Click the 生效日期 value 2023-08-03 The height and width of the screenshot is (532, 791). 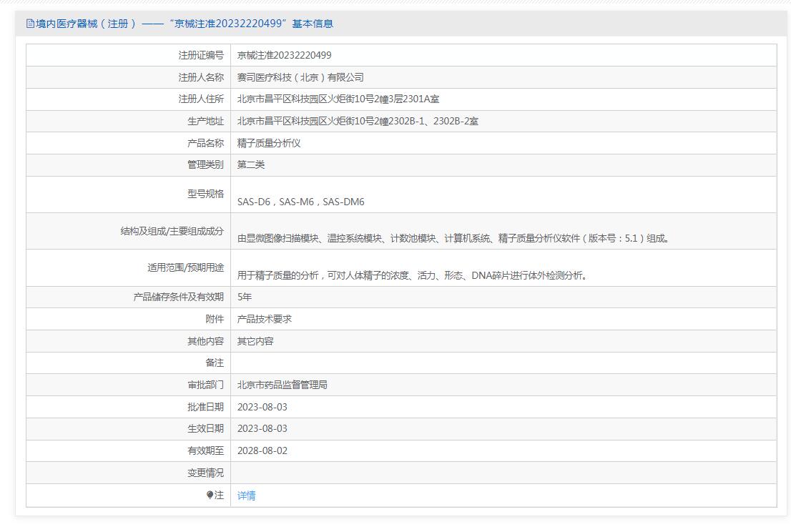(x=262, y=428)
